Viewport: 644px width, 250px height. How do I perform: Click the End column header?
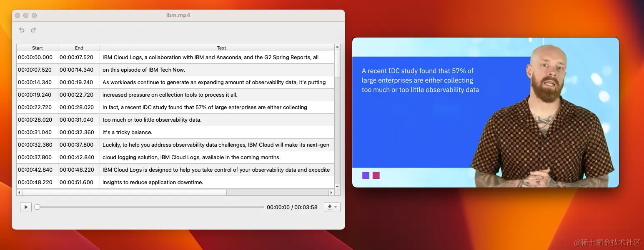tap(79, 48)
